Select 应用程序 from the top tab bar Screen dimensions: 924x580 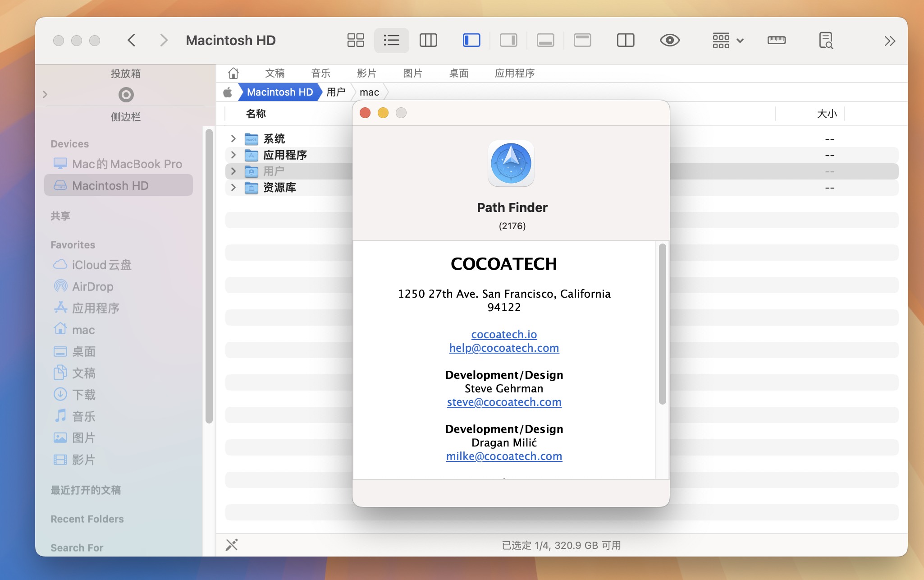(515, 72)
